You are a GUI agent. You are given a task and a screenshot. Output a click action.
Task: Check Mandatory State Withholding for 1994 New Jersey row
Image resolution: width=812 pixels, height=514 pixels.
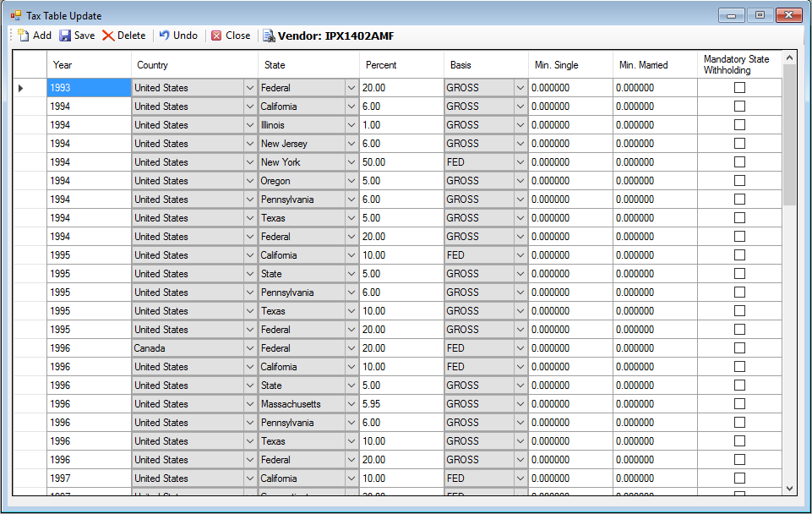[x=739, y=144]
